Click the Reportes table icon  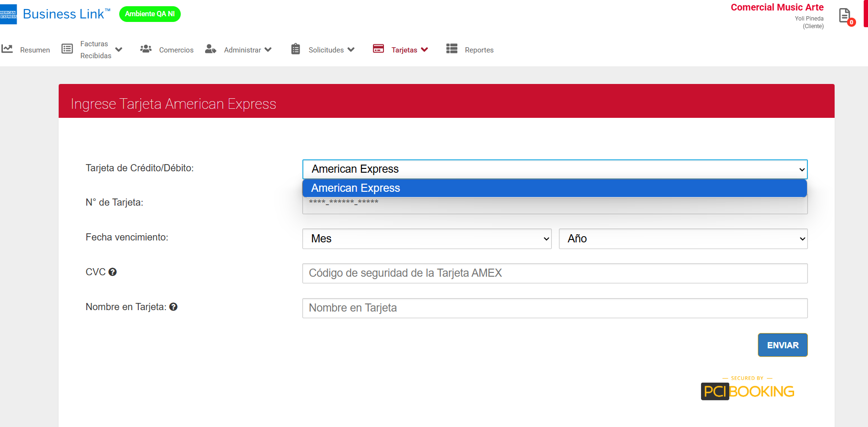click(x=452, y=49)
